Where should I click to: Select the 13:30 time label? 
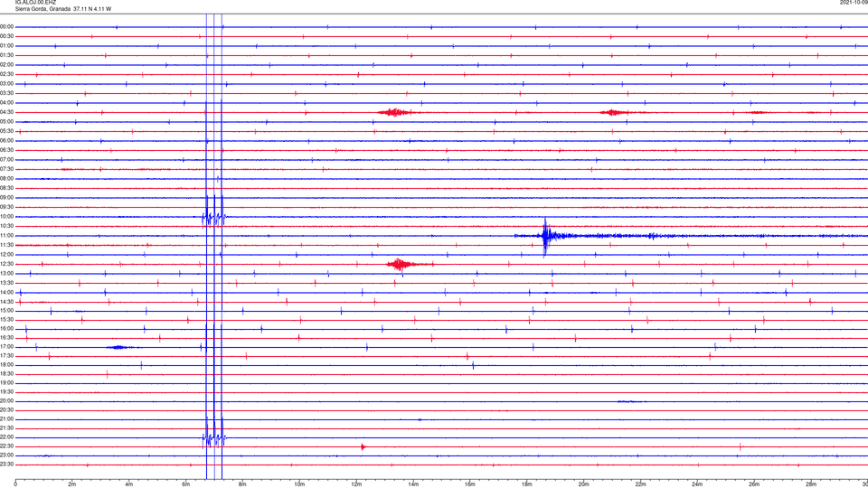click(x=7, y=283)
